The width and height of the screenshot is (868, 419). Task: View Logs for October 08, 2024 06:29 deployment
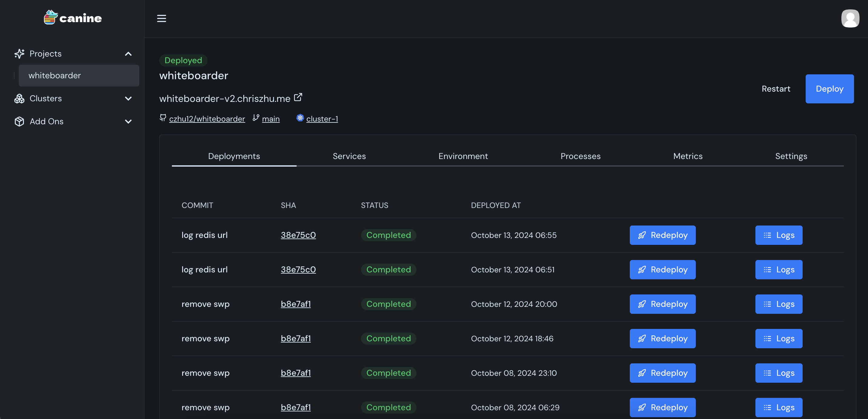(x=779, y=408)
